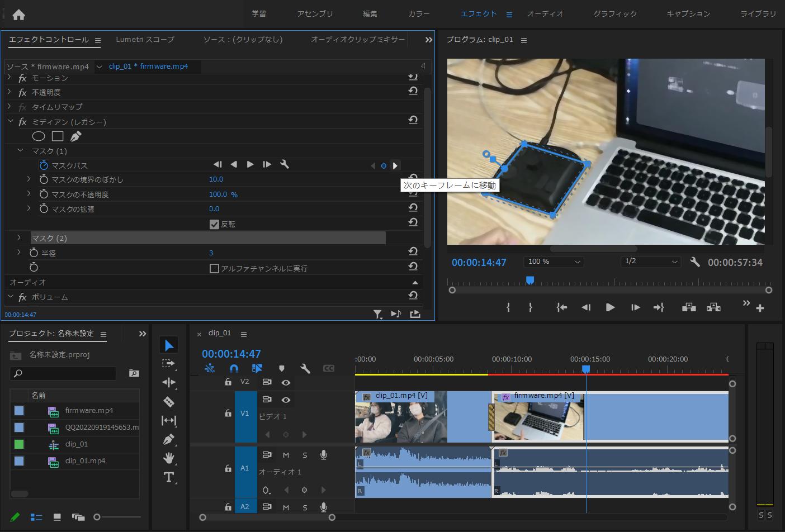Click the ellipse mask creation icon

38,136
